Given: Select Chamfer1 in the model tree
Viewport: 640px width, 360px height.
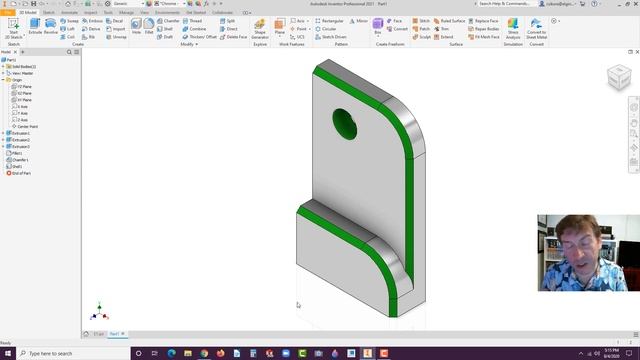Looking at the screenshot, I should (x=17, y=160).
